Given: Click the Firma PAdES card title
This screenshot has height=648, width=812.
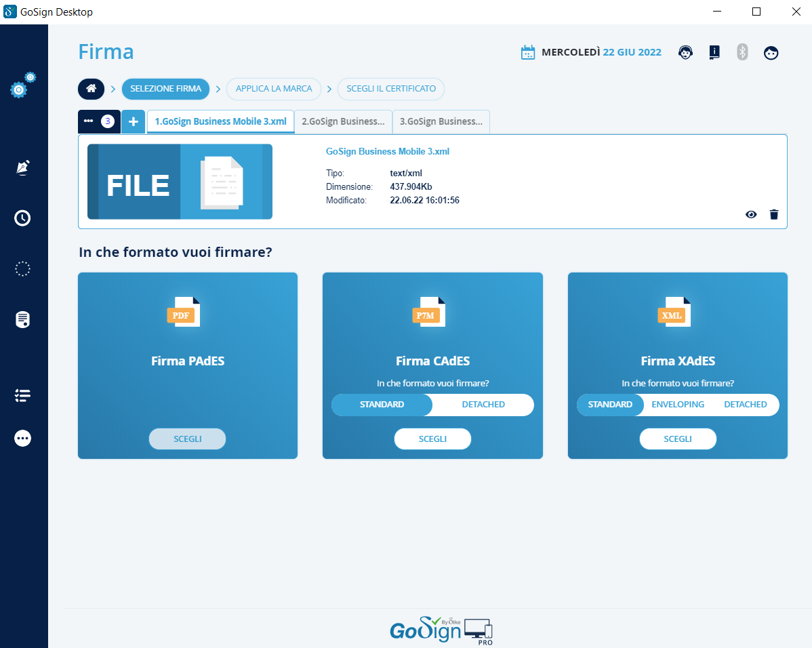Looking at the screenshot, I should click(x=188, y=361).
